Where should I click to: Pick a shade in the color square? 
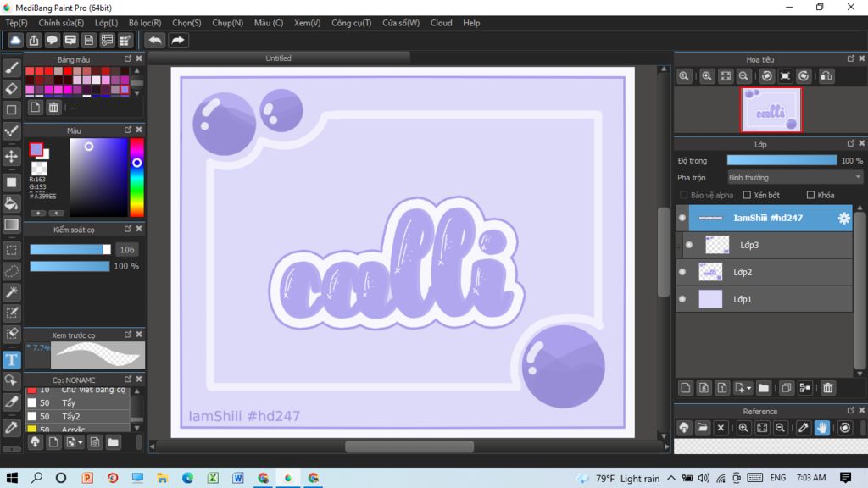pyautogui.click(x=98, y=177)
